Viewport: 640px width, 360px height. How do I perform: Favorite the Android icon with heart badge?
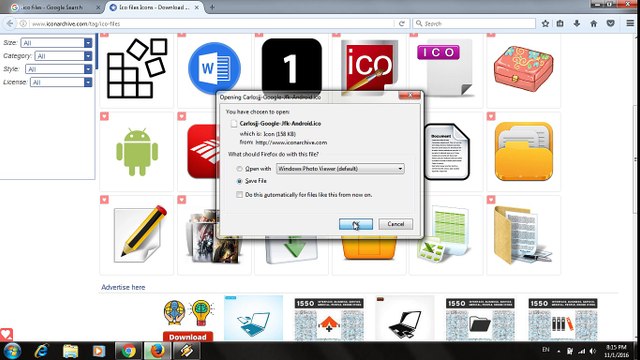[104, 116]
